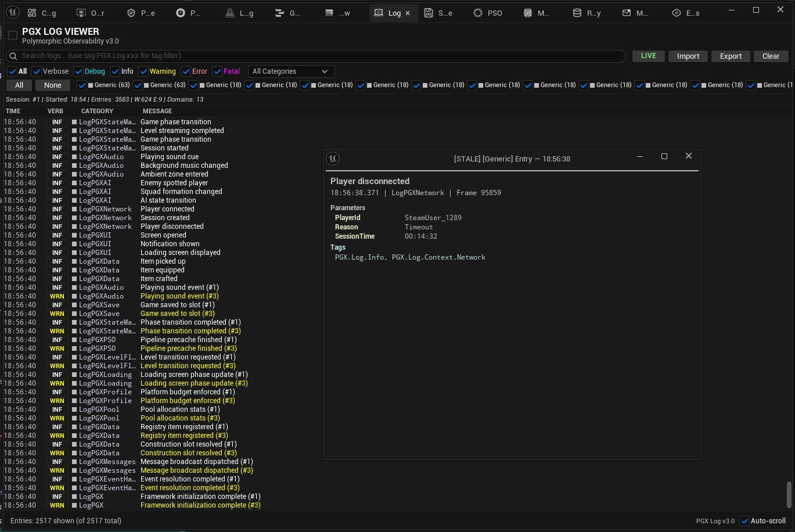Focus the Search logs input field
795x532 pixels.
coord(316,56)
